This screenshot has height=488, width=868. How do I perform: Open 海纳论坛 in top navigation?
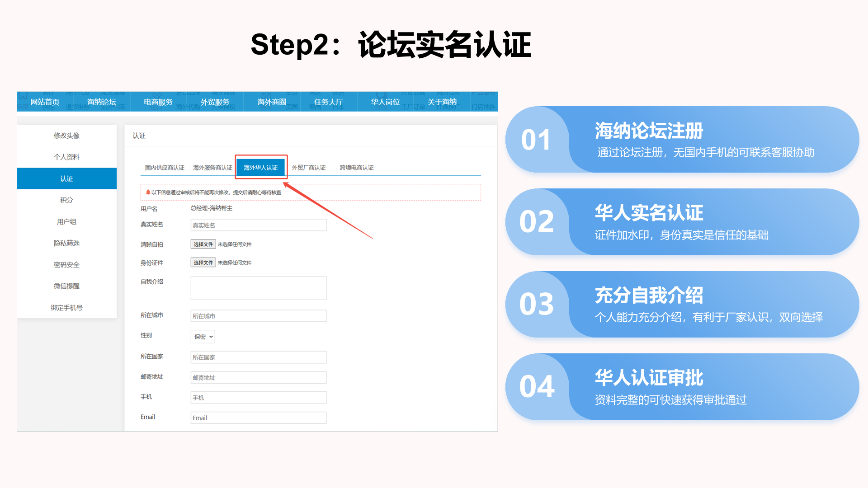102,102
